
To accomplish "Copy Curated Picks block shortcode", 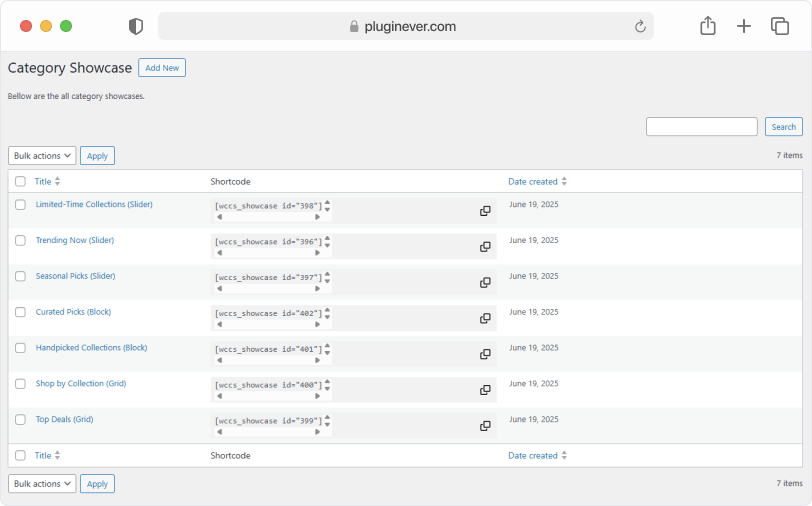I will tap(485, 318).
